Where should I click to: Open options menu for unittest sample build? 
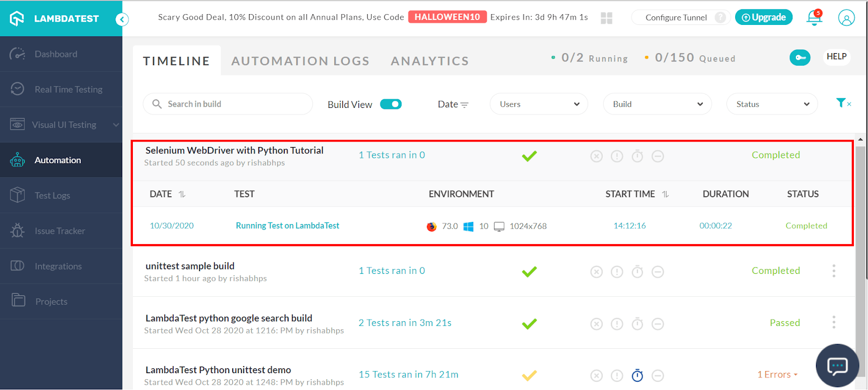point(834,271)
